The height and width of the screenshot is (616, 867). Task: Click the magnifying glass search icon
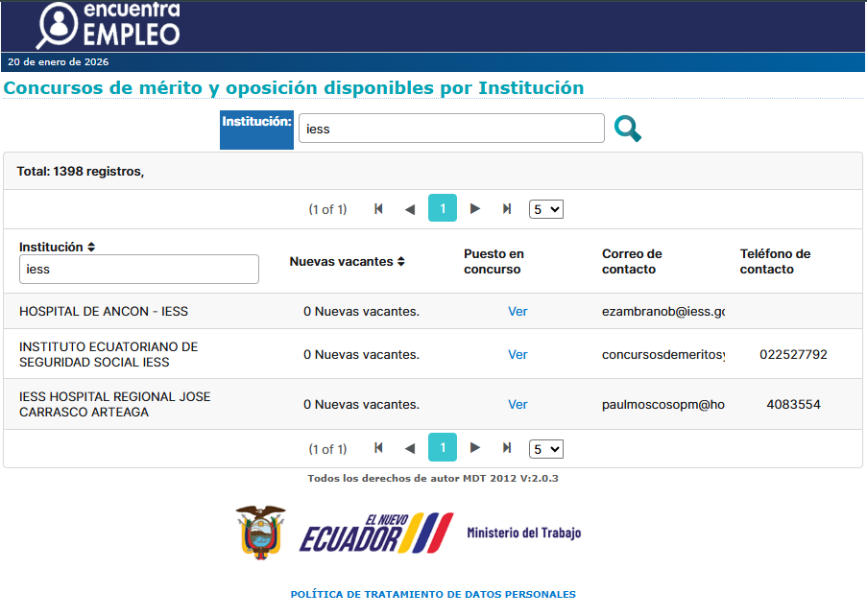point(627,129)
